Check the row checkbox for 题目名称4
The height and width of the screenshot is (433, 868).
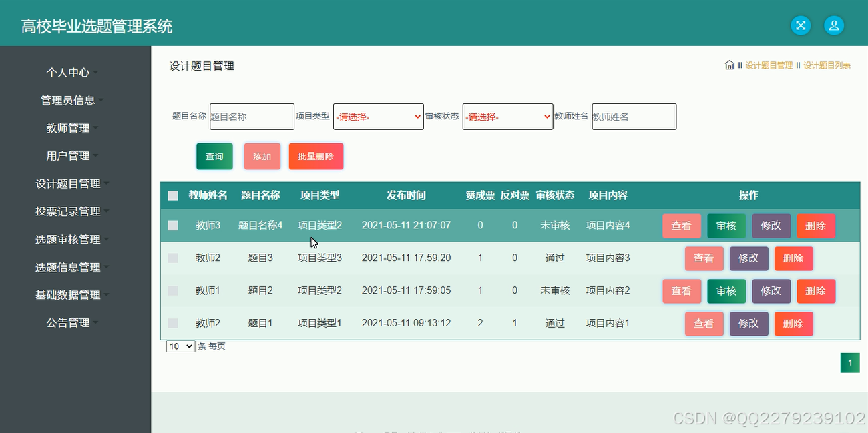click(173, 226)
